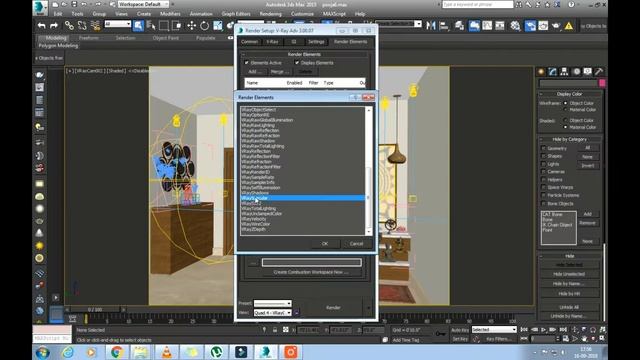Open the Modifiers menu

170,14
